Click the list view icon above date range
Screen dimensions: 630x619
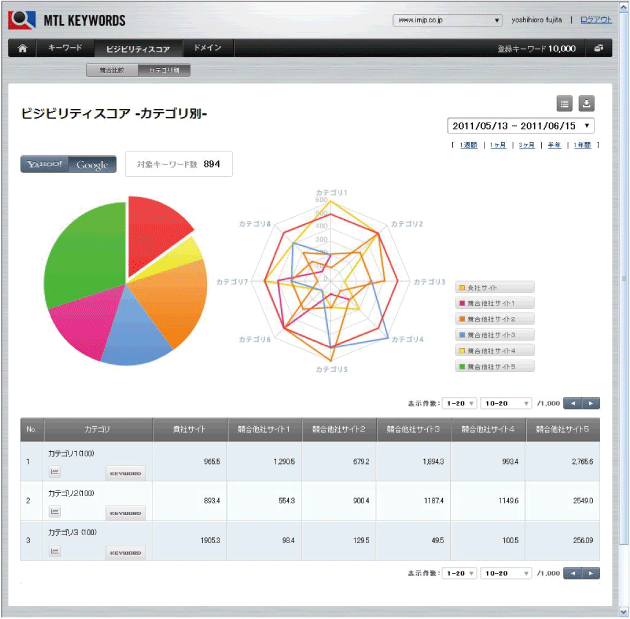[x=564, y=103]
